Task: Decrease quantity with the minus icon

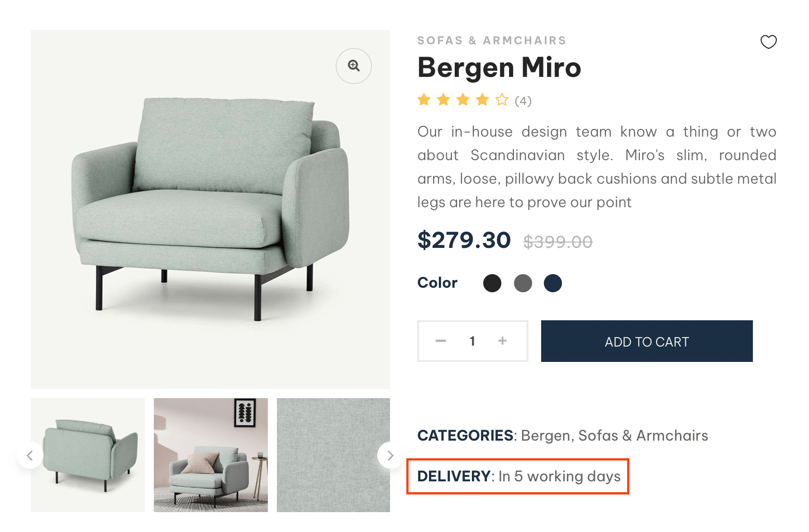Action: click(x=441, y=341)
